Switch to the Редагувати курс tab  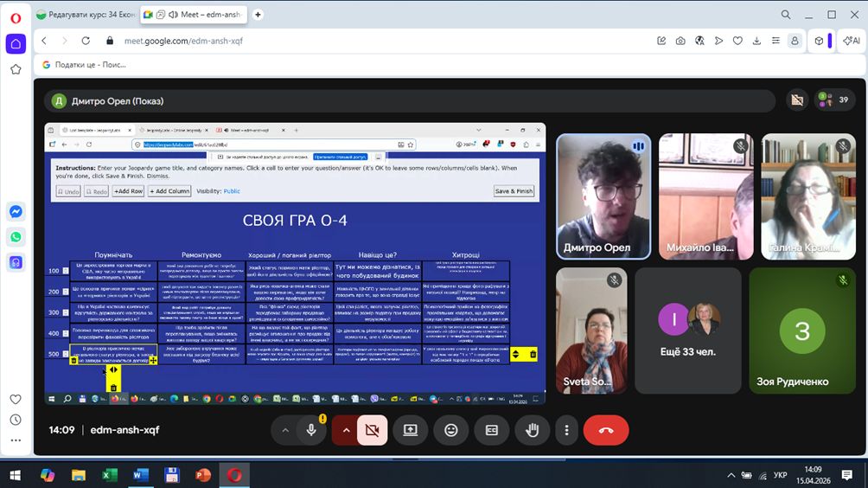(x=86, y=15)
